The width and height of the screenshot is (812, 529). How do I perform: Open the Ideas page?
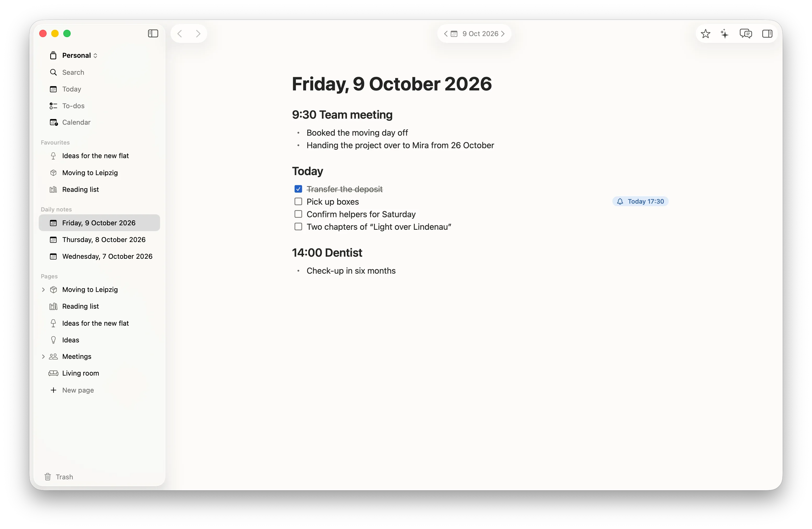(99, 340)
